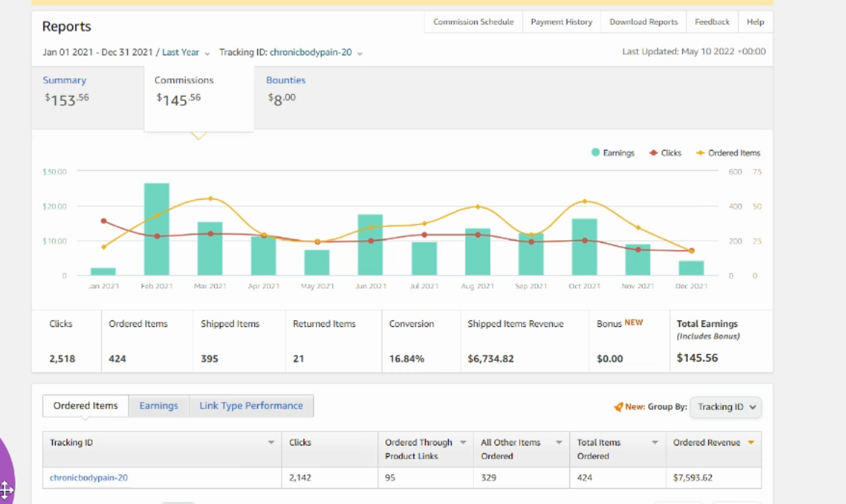Open the chronicbodypain-20 link in the table
The height and width of the screenshot is (504, 846).
pyautogui.click(x=88, y=478)
